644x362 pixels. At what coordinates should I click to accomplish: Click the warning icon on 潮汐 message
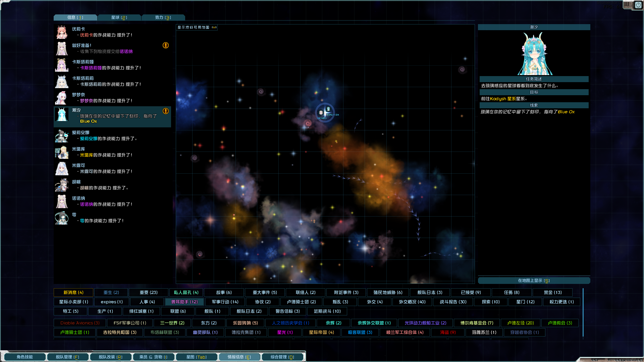click(166, 111)
